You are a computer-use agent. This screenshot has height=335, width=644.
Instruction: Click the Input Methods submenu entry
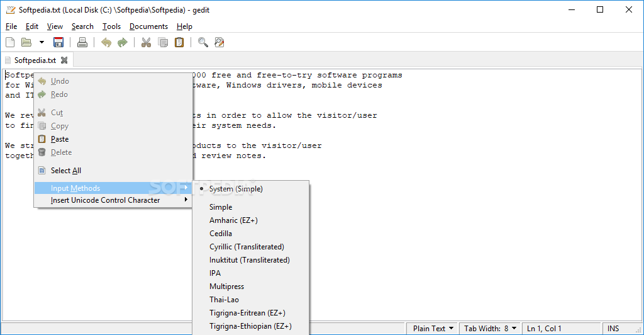tap(113, 188)
